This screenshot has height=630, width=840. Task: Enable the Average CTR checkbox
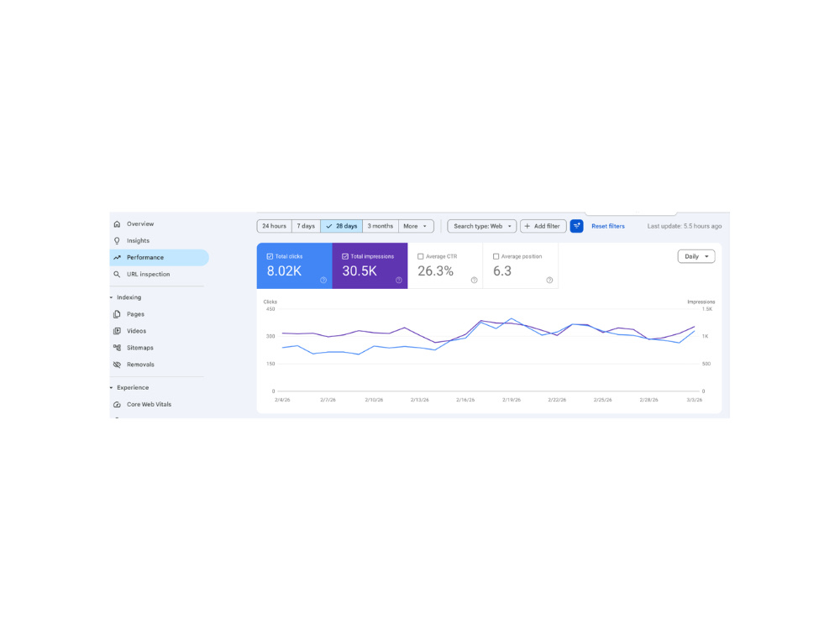click(x=421, y=256)
